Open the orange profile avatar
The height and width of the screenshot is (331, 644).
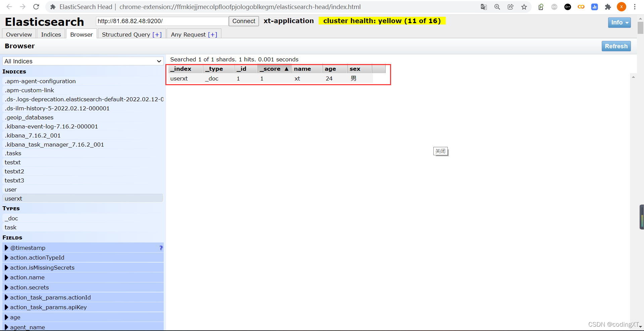[x=621, y=7]
